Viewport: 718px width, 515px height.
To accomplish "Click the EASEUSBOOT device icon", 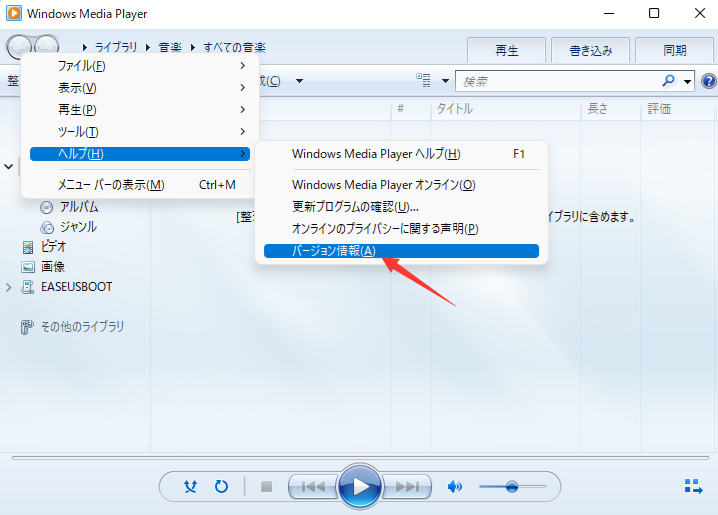I will coord(28,287).
